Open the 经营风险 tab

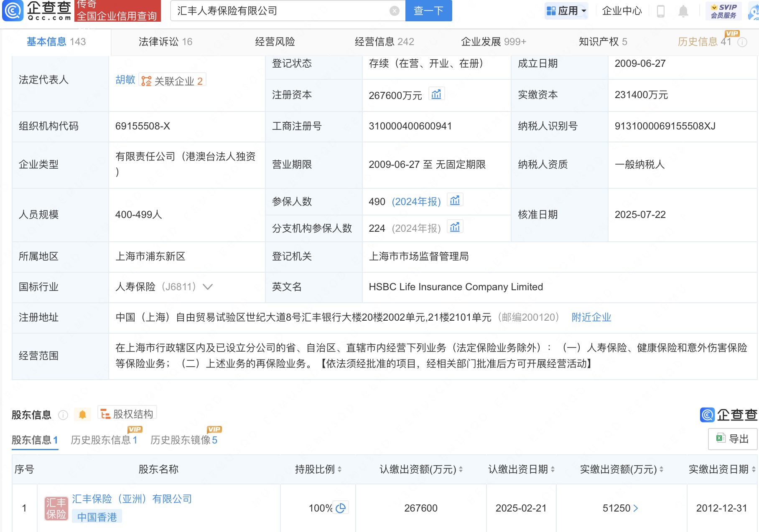(x=275, y=42)
